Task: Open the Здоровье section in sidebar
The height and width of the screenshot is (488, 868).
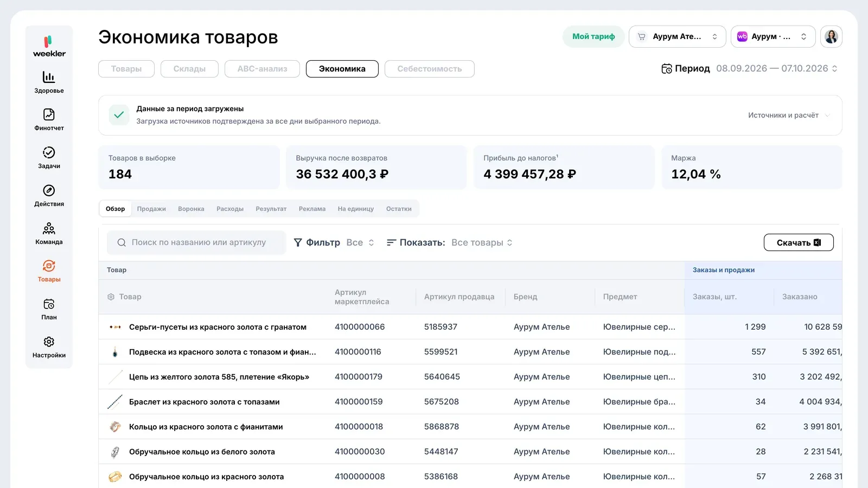Action: [49, 82]
